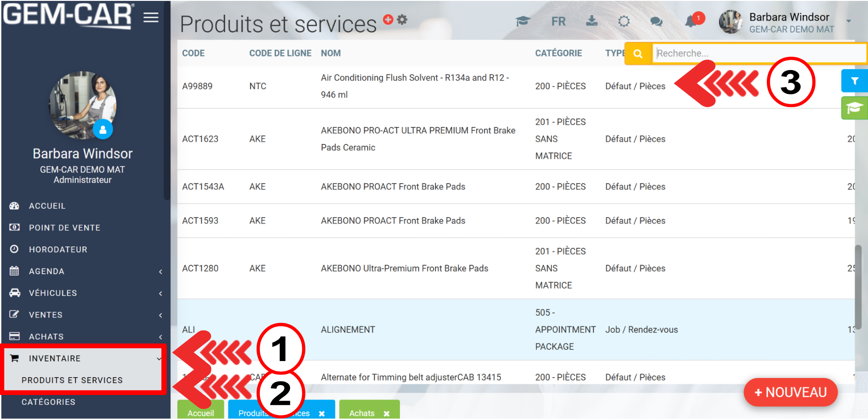
Task: Click the download icon in header
Action: point(592,21)
